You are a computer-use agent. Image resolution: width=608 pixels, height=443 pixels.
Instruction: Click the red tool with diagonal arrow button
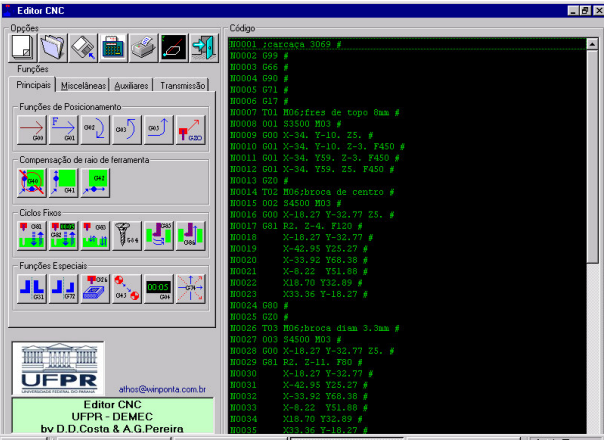coord(190,130)
